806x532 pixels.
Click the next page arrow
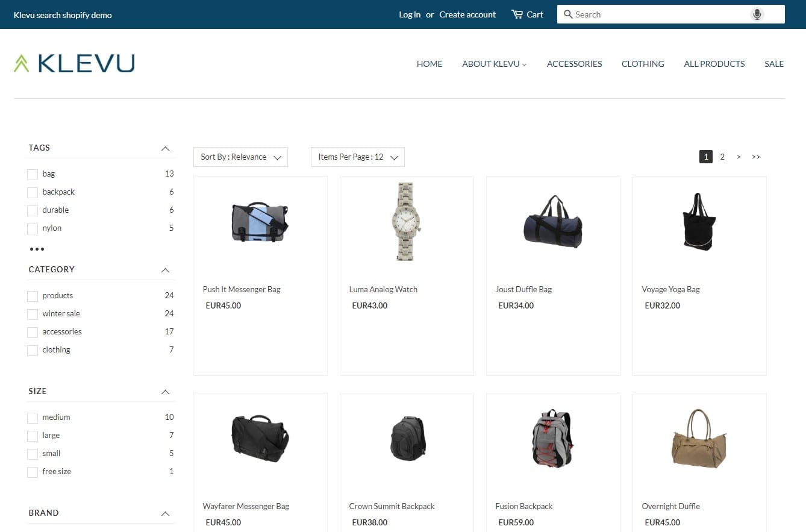[739, 157]
